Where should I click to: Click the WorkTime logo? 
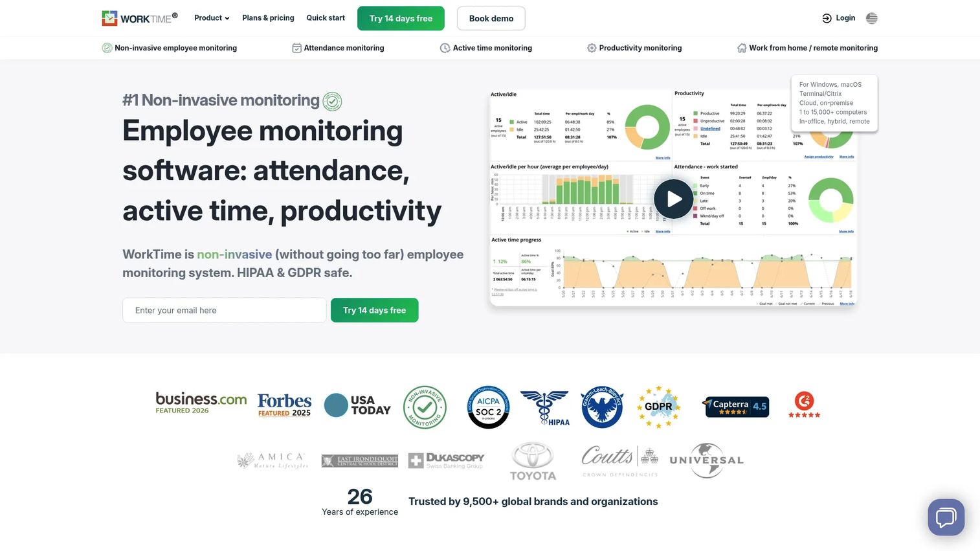pyautogui.click(x=139, y=18)
